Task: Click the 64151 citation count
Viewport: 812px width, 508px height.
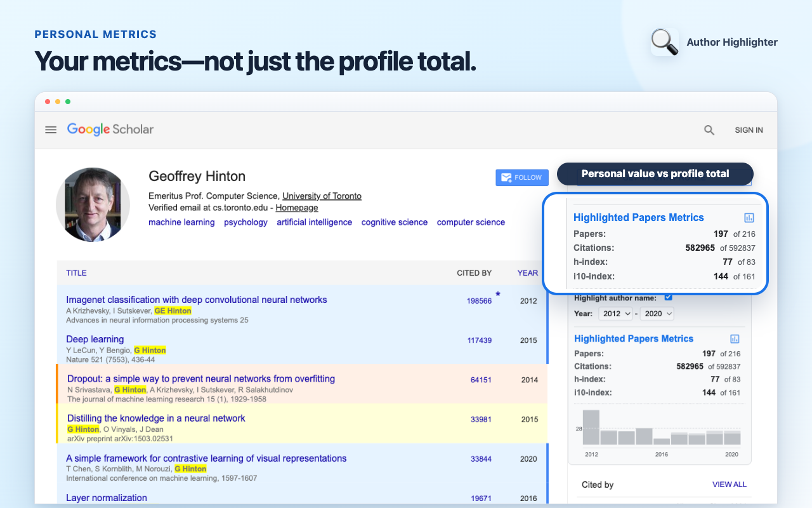Action: [x=481, y=380]
